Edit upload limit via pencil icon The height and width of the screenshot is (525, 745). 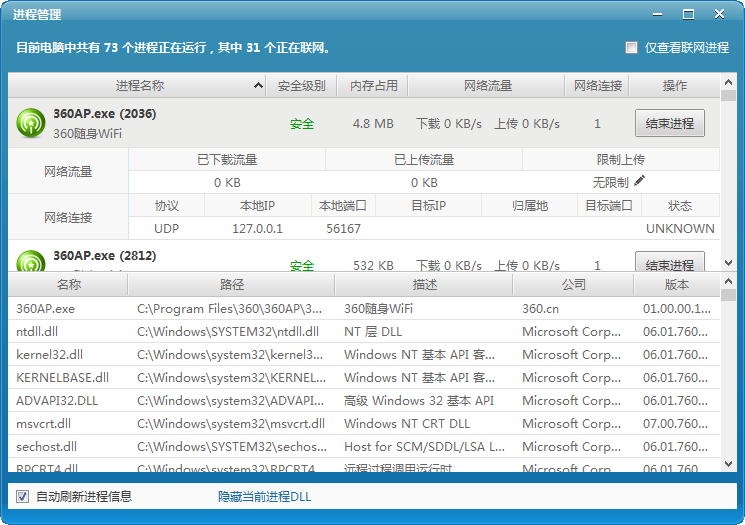640,181
